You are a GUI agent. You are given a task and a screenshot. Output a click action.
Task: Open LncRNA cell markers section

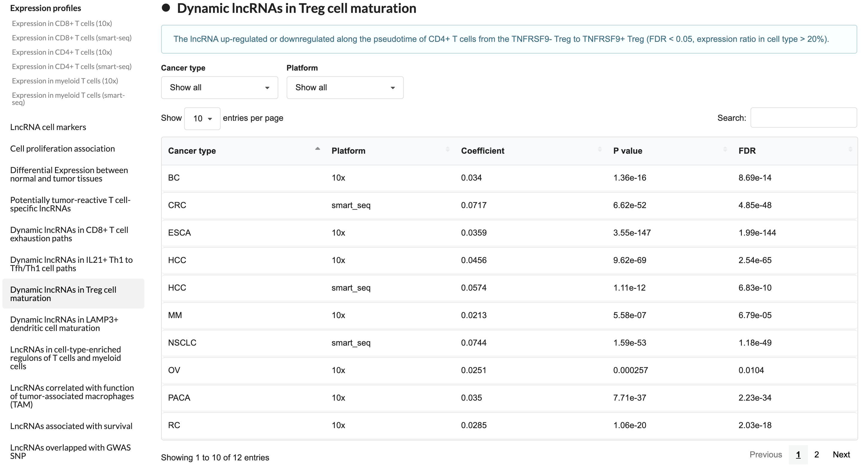[48, 127]
